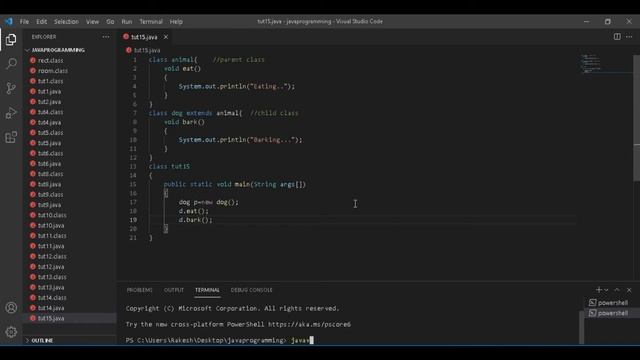Open the Manage gear menu
The width and height of the screenshot is (640, 360).
click(11, 332)
